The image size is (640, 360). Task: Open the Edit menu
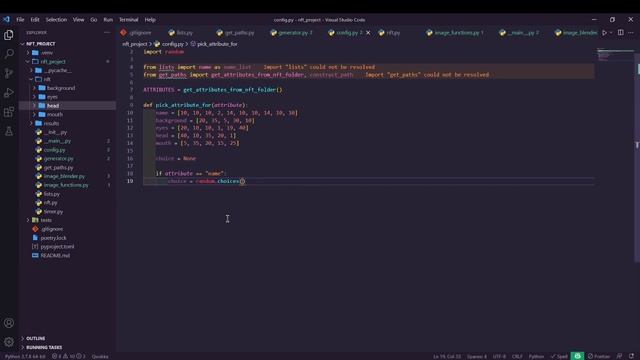tap(35, 20)
